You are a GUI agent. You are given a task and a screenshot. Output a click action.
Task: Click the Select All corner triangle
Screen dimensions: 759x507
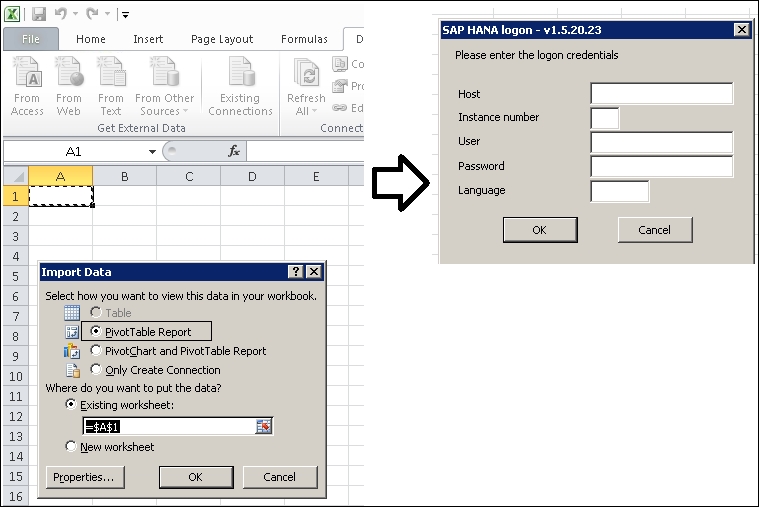point(16,176)
